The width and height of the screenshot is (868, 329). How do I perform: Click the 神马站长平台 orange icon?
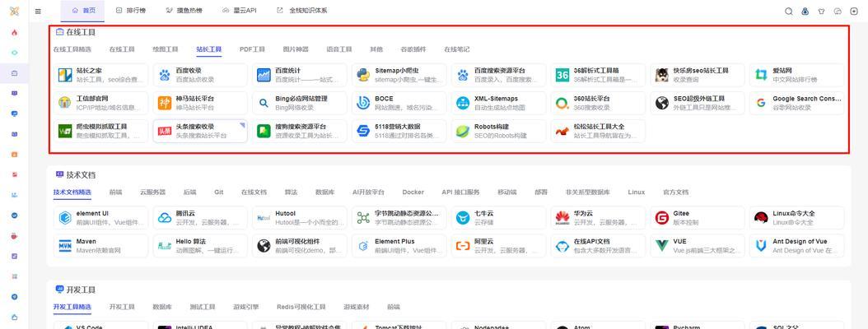coord(165,103)
